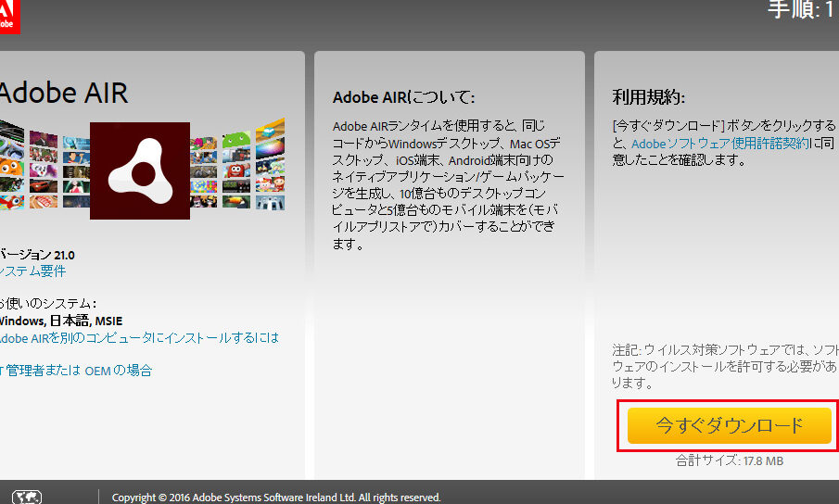The height and width of the screenshot is (504, 839).
Task: Click the 今すぐダウンロード download button
Action: click(x=729, y=425)
